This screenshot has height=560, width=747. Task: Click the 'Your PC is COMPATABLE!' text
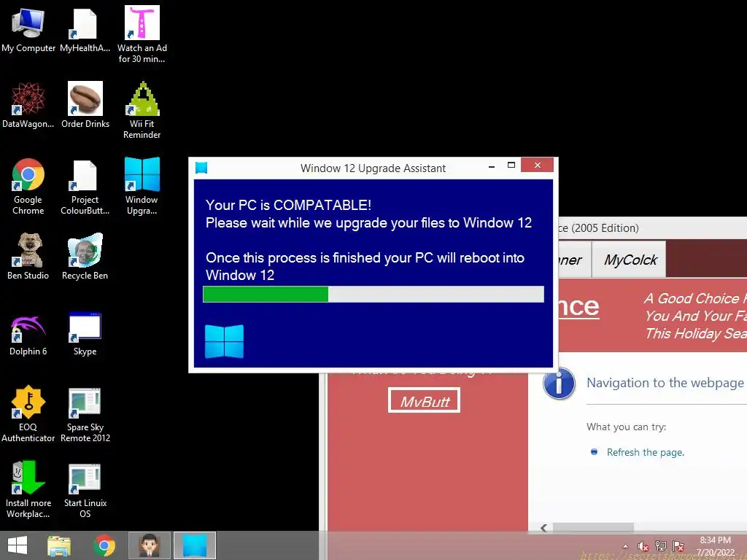(288, 205)
